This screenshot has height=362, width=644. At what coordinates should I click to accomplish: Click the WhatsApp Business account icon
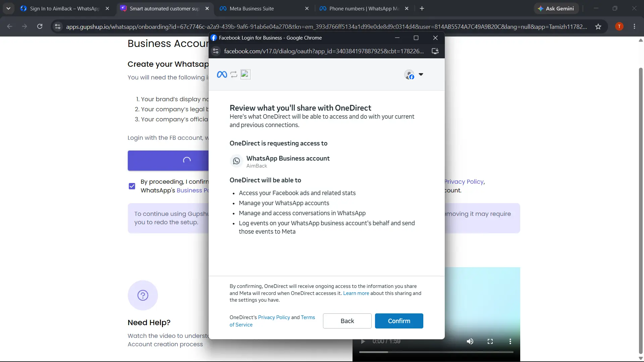click(236, 161)
